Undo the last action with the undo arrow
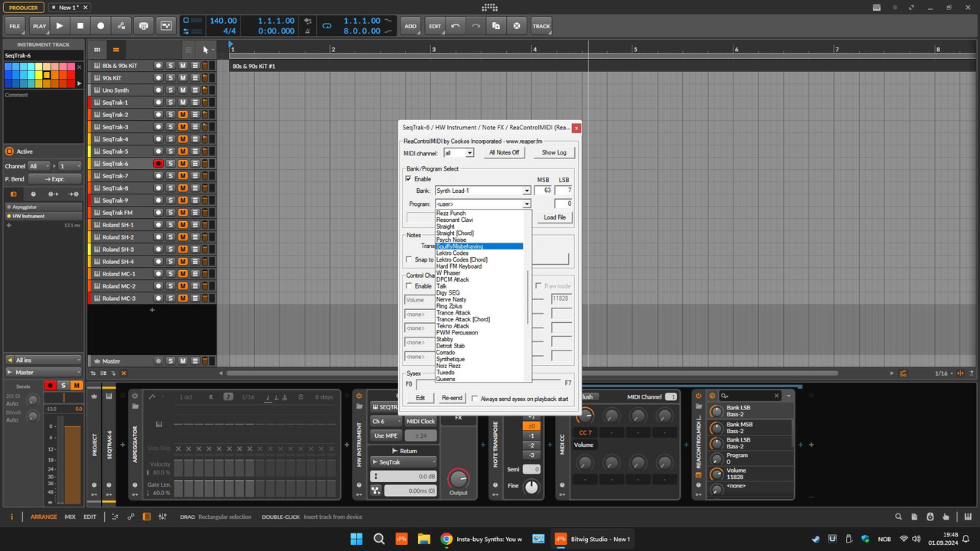Screen dimensions: 980x551 coord(456,26)
